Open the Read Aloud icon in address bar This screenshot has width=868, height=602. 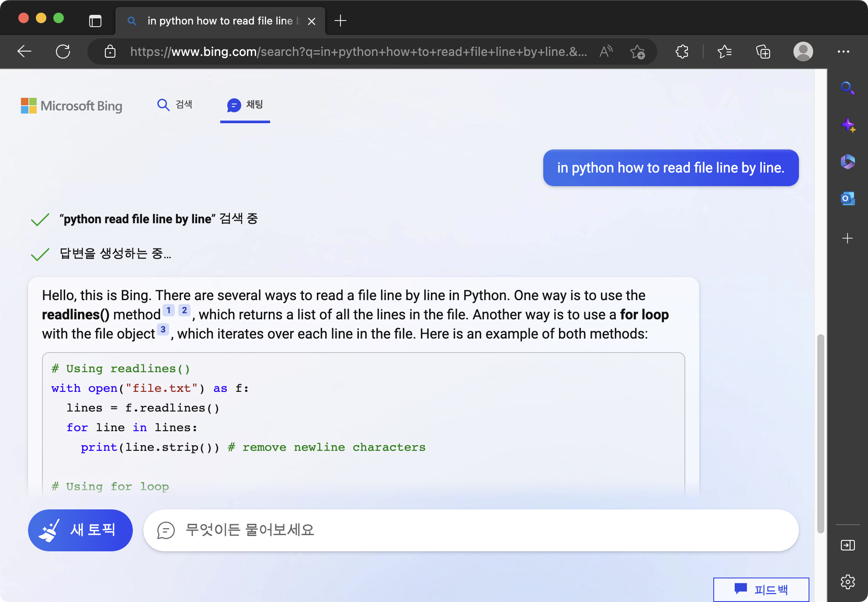coord(606,52)
